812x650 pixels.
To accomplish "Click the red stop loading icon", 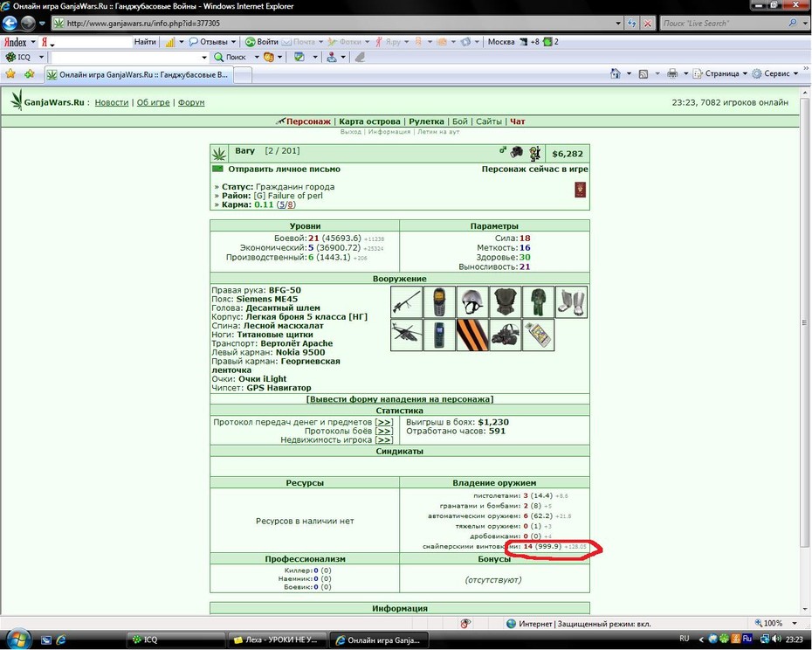I will [647, 24].
